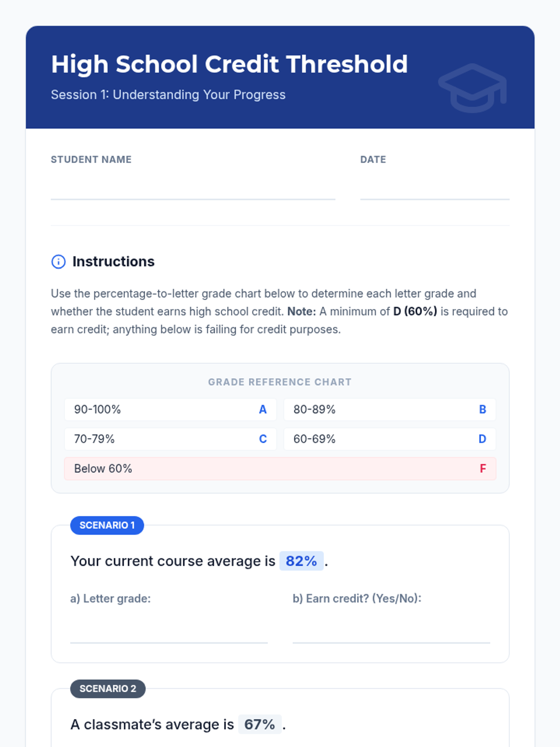Click the 90-100% A grade row
This screenshot has width=560, height=747.
coord(170,409)
